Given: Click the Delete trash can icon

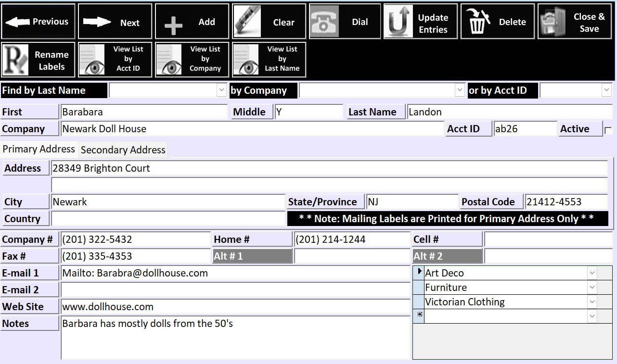Looking at the screenshot, I should click(x=478, y=22).
